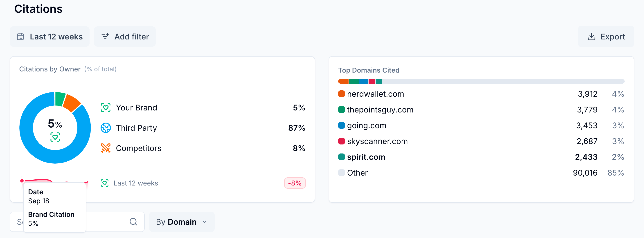Click the Competitors crossed swords icon
Viewport: 644px width, 238px height.
coord(106,148)
